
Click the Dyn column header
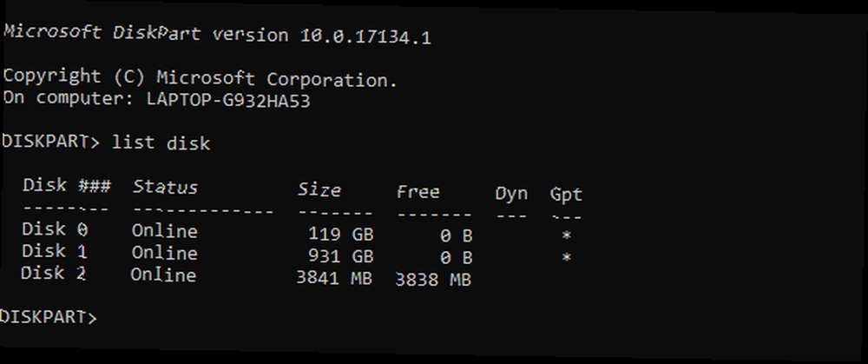tap(511, 195)
